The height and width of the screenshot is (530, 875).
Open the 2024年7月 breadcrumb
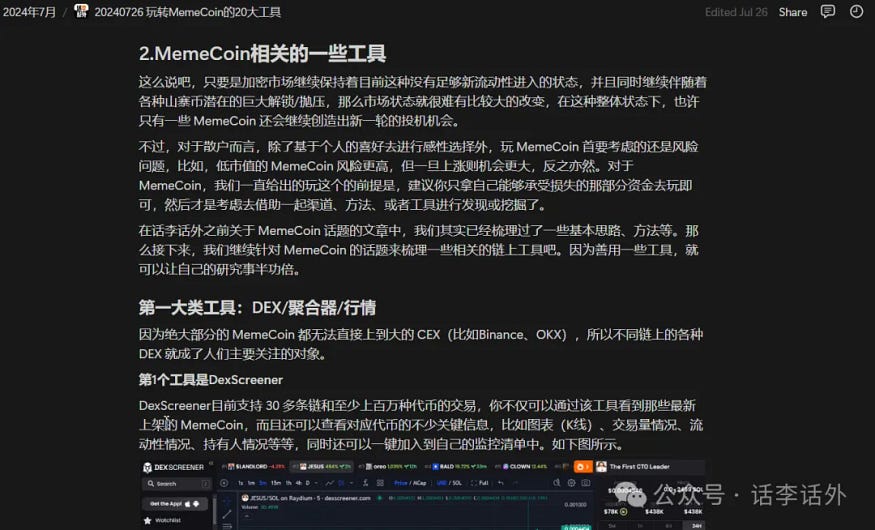(x=28, y=12)
